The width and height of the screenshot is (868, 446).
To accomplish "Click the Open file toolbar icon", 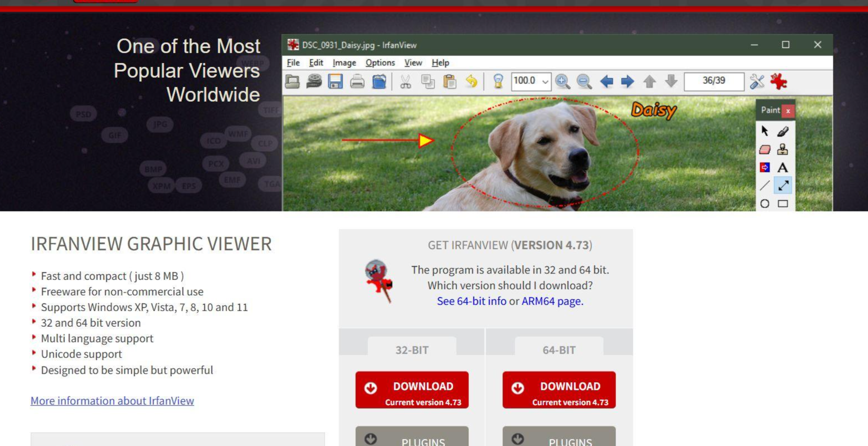I will coord(292,82).
